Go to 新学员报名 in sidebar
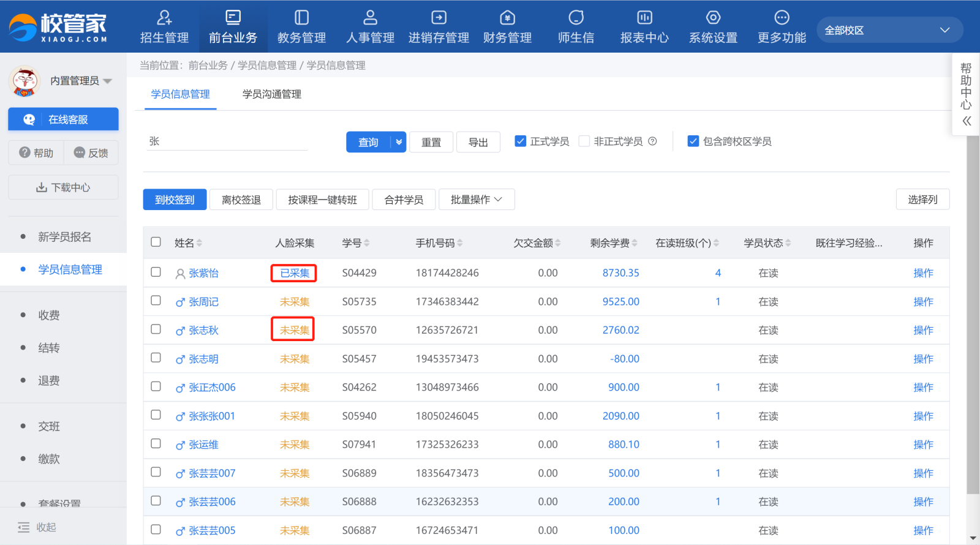The image size is (980, 545). (x=64, y=237)
